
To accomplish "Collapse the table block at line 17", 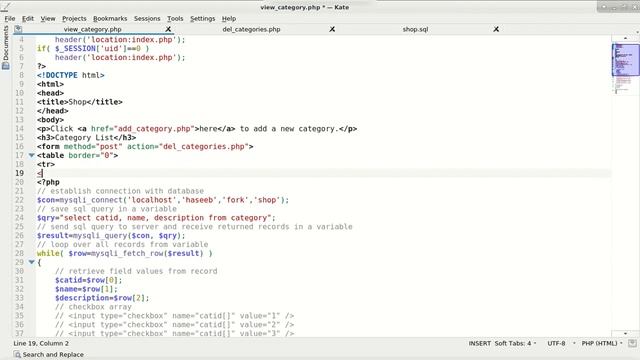I will (x=31, y=155).
